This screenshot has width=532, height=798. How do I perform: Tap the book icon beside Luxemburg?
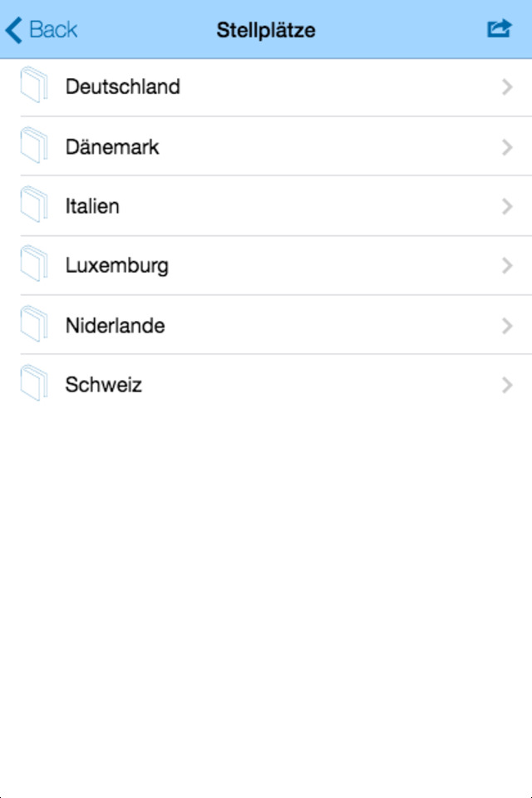pyautogui.click(x=34, y=264)
